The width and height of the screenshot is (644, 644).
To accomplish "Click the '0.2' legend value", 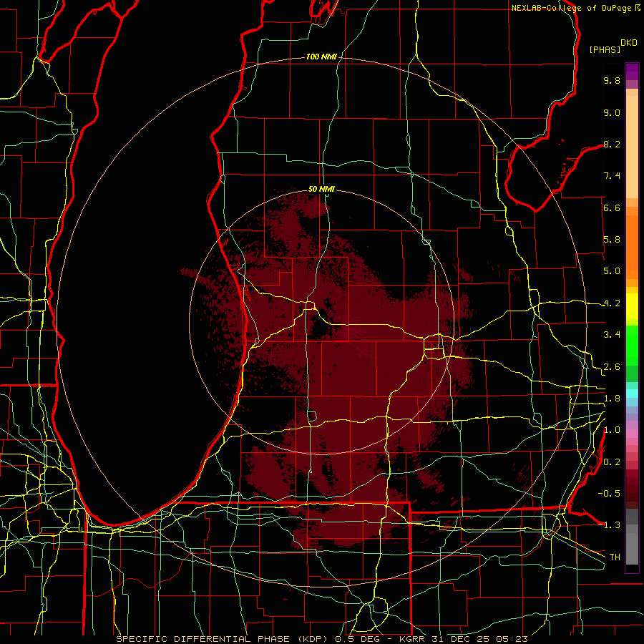I will click(612, 462).
